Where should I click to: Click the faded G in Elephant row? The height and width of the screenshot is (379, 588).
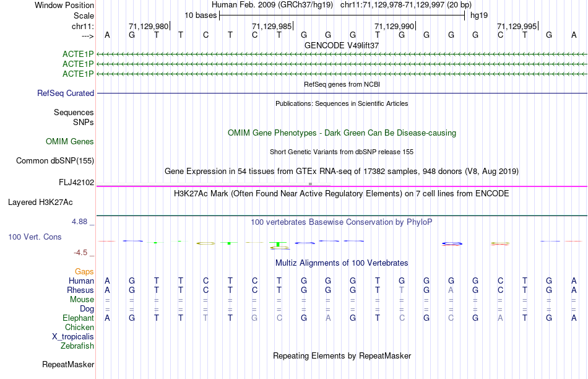(254, 318)
